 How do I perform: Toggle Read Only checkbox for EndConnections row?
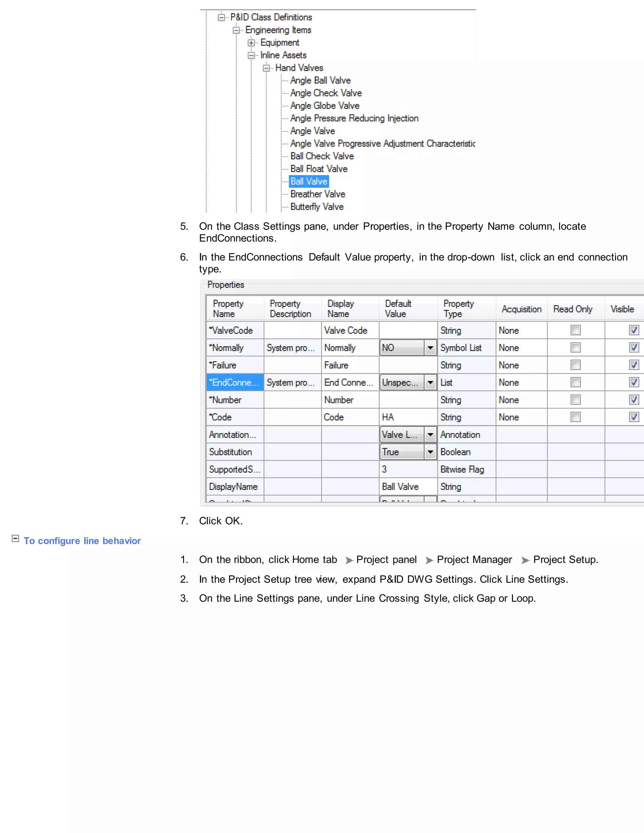click(575, 382)
